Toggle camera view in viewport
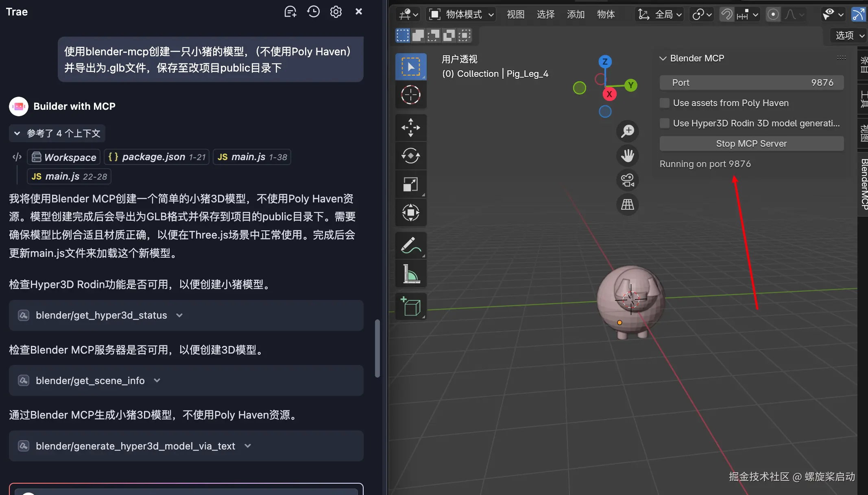 click(628, 180)
